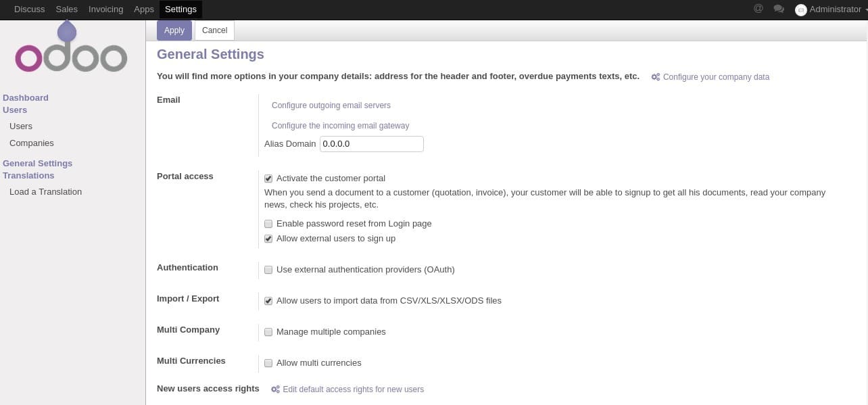The height and width of the screenshot is (405, 868).
Task: Open the Sales menu
Action: point(67,9)
